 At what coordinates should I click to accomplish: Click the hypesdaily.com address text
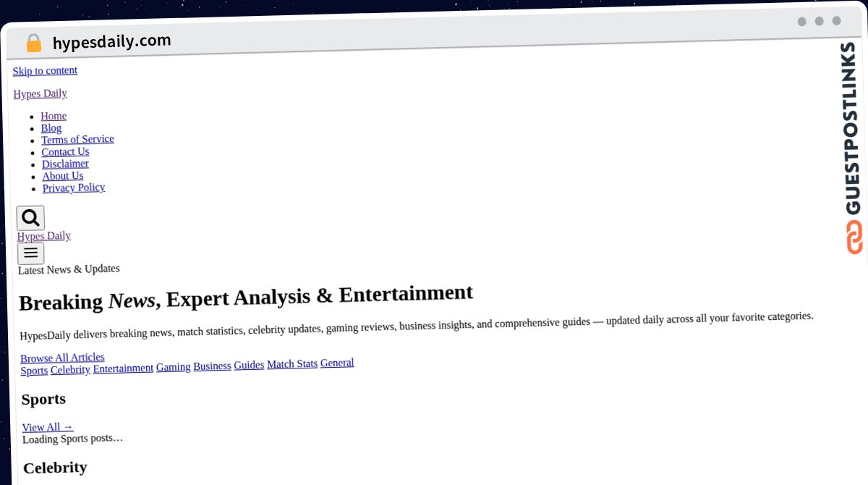111,42
